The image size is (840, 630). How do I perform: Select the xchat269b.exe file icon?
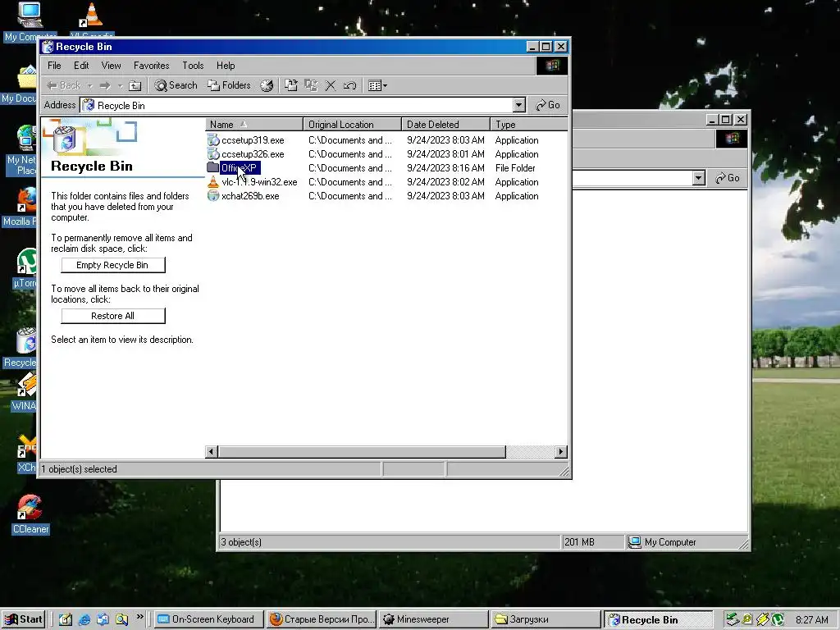[213, 195]
